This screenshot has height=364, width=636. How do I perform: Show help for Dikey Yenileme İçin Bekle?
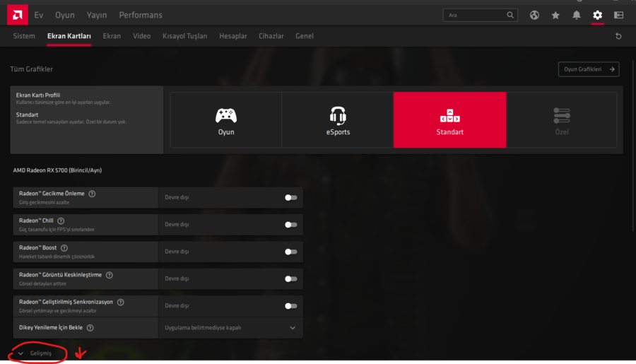point(90,328)
